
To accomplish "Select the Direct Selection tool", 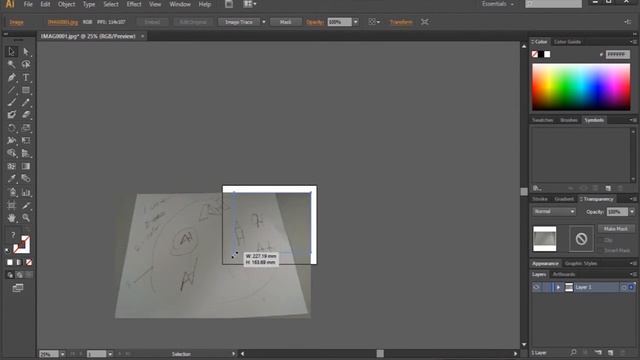I will point(26,51).
